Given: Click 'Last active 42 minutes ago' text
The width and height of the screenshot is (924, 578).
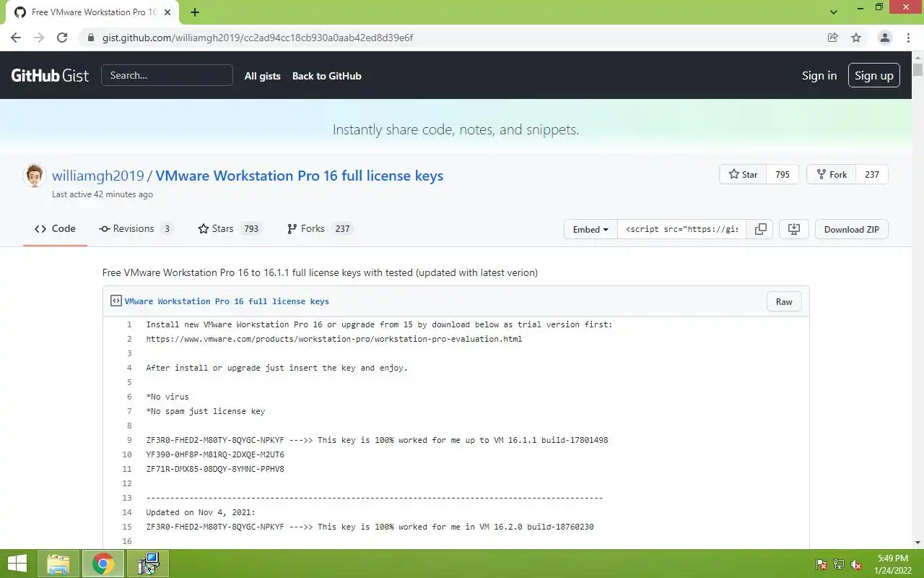Looking at the screenshot, I should pyautogui.click(x=103, y=194).
